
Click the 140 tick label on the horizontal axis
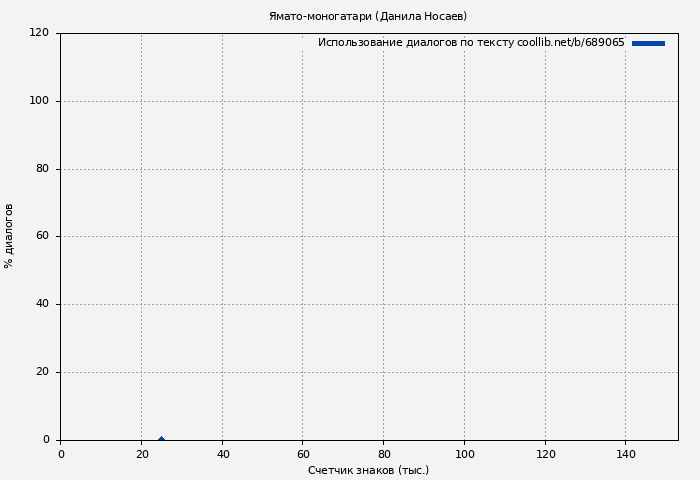click(x=626, y=454)
